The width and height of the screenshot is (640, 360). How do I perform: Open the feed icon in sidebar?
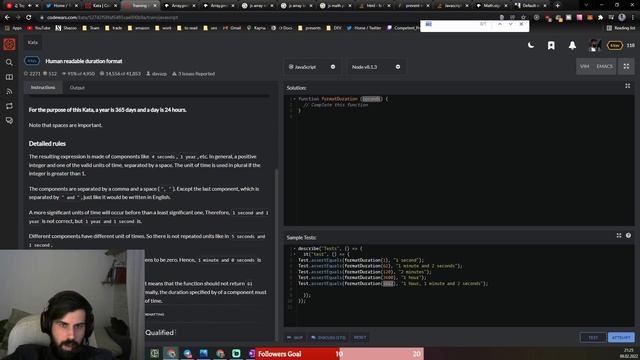point(9,91)
